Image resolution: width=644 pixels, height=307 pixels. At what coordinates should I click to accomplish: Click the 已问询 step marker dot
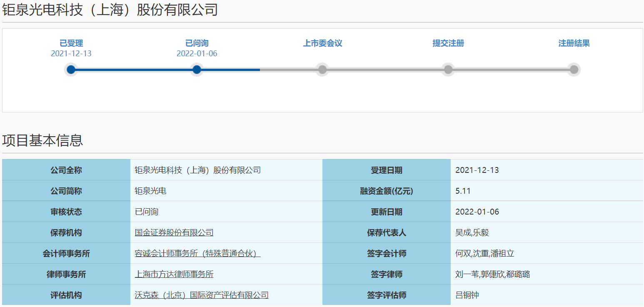coord(197,70)
